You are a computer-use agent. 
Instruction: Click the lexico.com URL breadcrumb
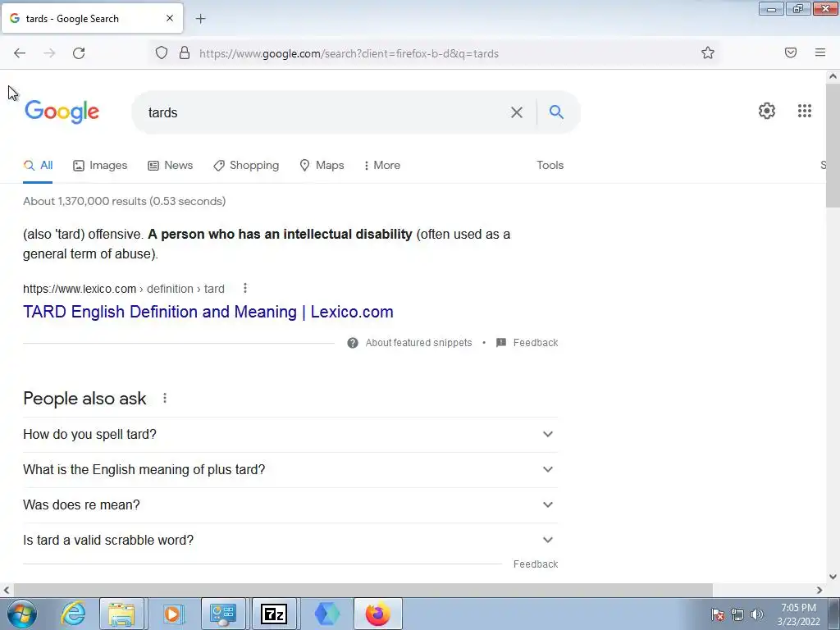point(124,289)
